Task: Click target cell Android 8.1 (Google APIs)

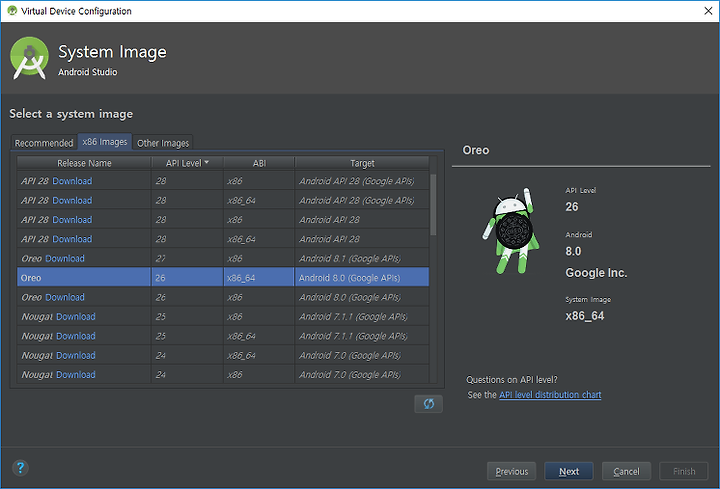Action: pos(362,259)
